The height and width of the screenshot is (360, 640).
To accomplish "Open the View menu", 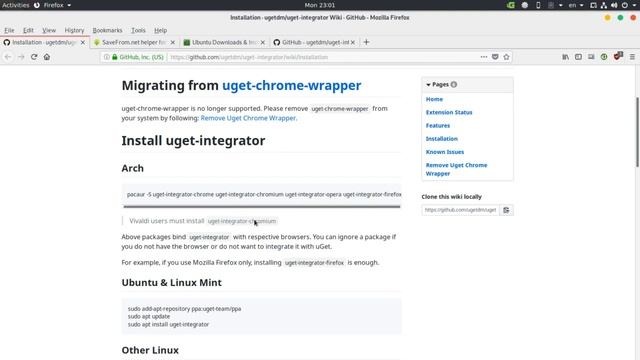I will tap(49, 30).
